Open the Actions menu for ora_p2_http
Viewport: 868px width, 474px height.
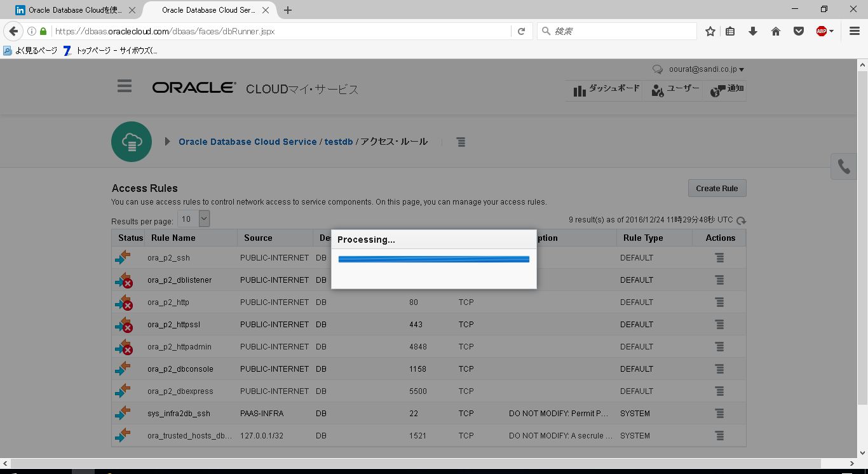719,302
